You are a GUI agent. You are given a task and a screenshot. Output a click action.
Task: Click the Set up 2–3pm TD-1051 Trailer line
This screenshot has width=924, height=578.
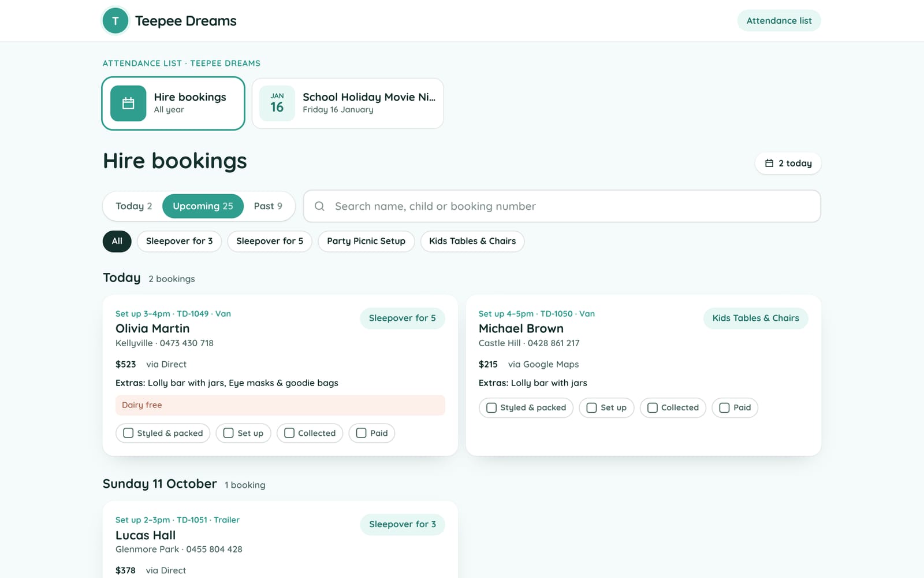pyautogui.click(x=177, y=520)
